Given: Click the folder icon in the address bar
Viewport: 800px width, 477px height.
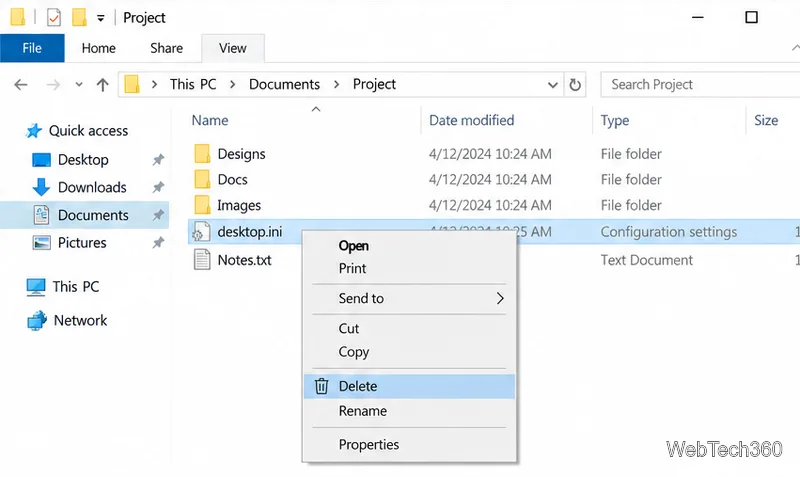Looking at the screenshot, I should coord(132,84).
